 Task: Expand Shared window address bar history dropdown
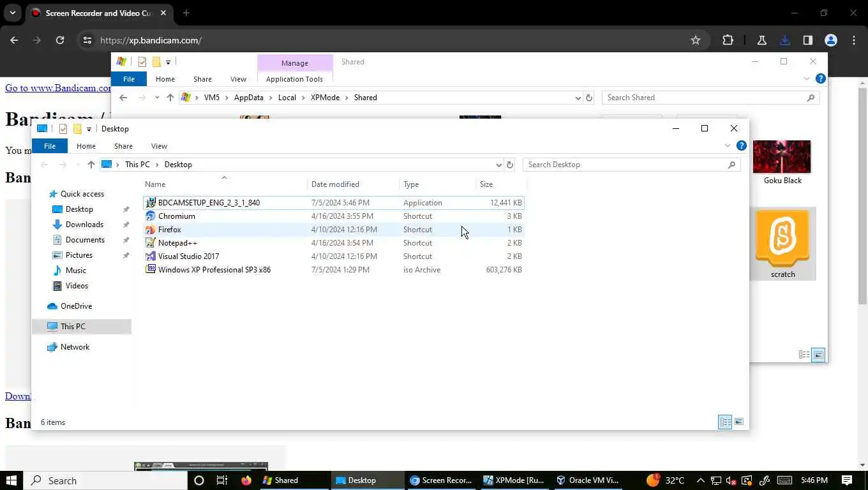tap(578, 98)
